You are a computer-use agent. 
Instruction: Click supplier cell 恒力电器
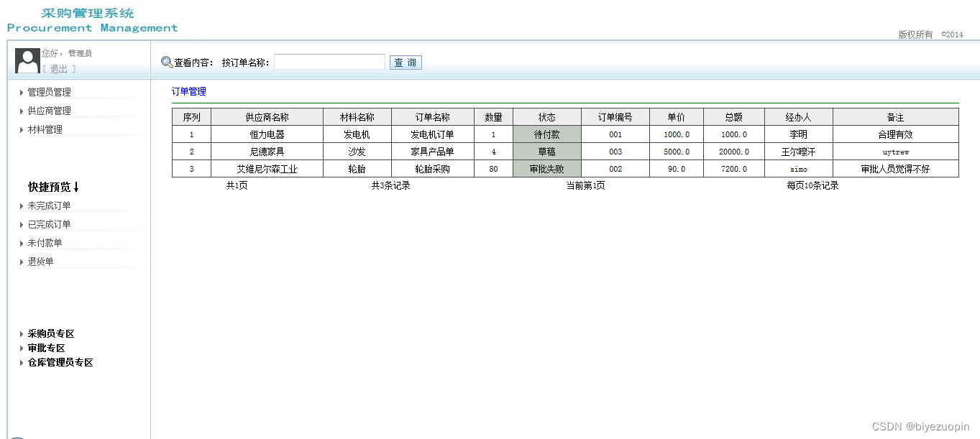[x=267, y=134]
